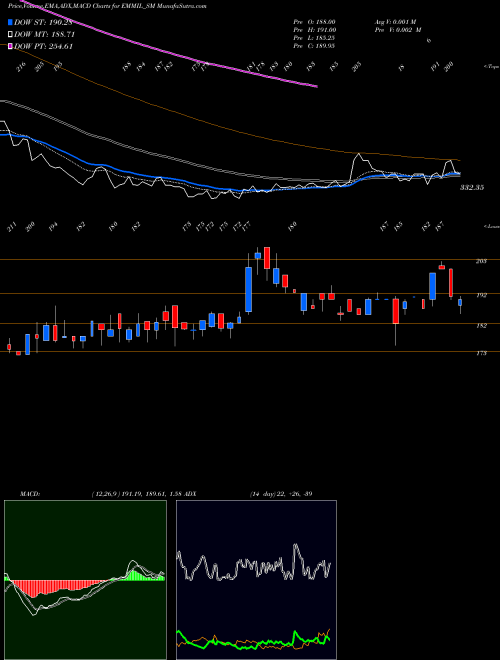Screen dimensions: 500x660
Task: Click the 203 price level label
Action: [481, 261]
